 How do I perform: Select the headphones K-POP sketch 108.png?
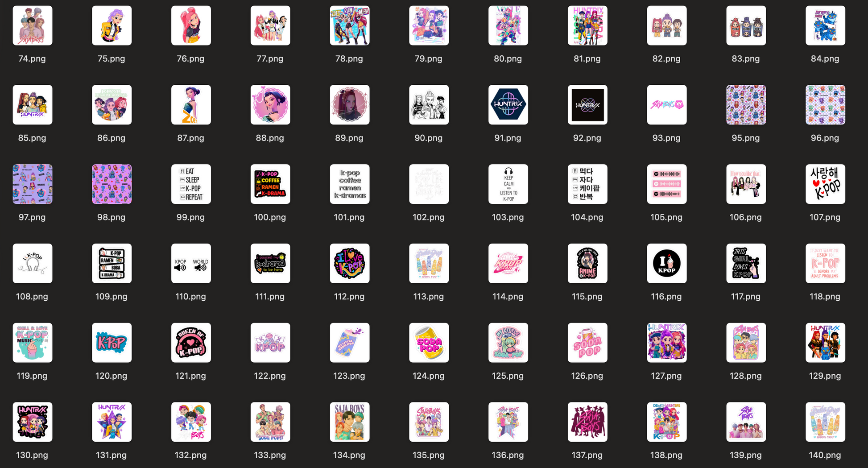[x=32, y=263]
